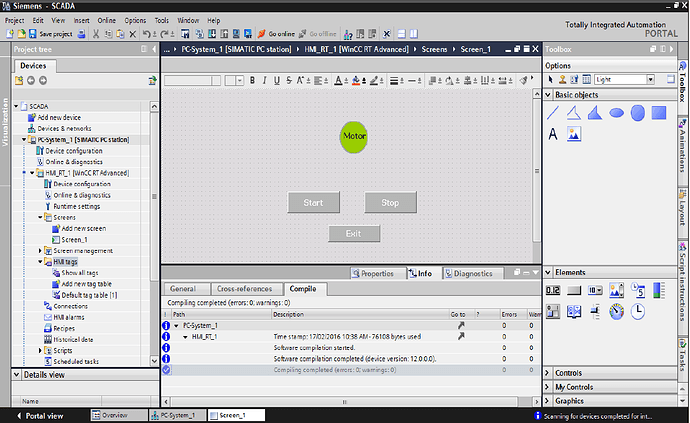Screen dimensions: 690x423
Task: Toggle italic text formatting
Action: [x=264, y=81]
